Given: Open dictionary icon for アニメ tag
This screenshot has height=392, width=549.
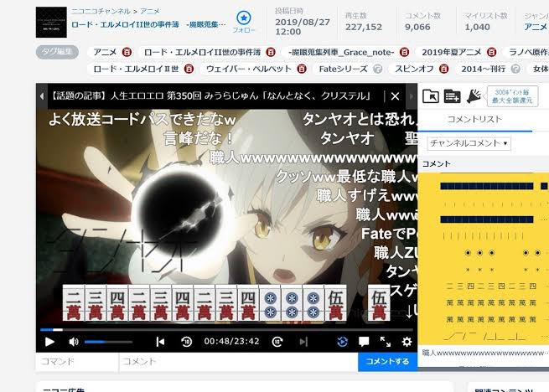Looking at the screenshot, I should (x=127, y=52).
